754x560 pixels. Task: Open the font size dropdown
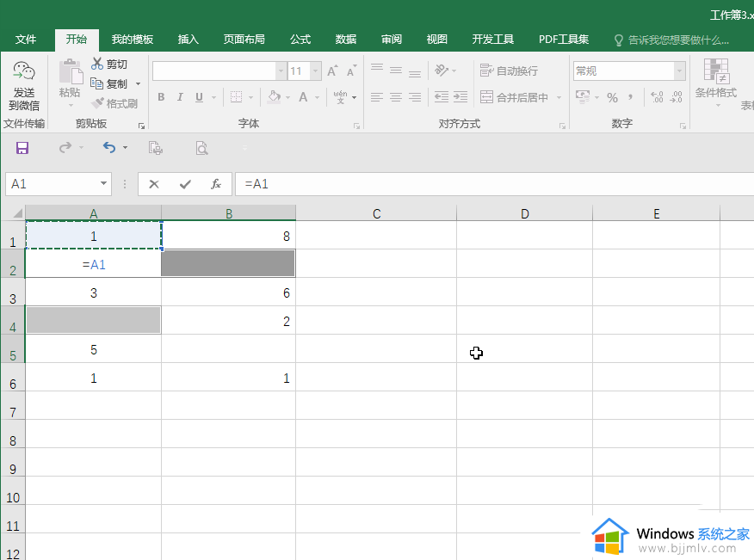coord(316,71)
